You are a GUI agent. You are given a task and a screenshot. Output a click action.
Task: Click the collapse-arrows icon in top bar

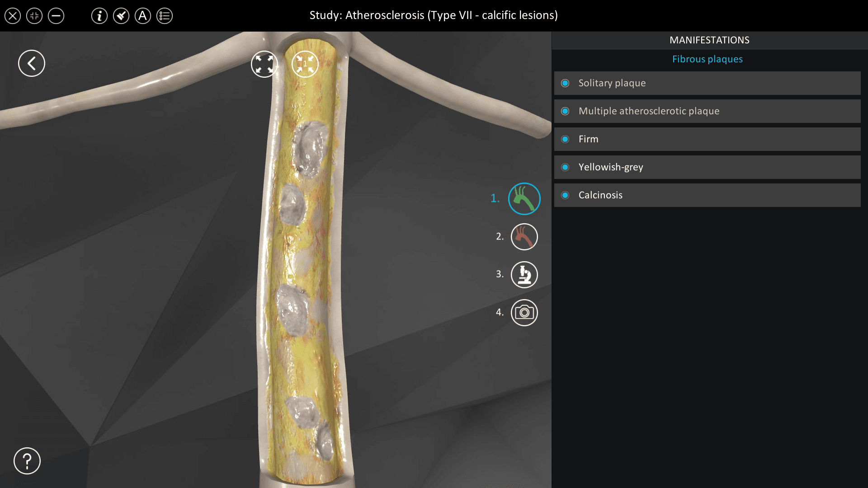(34, 16)
